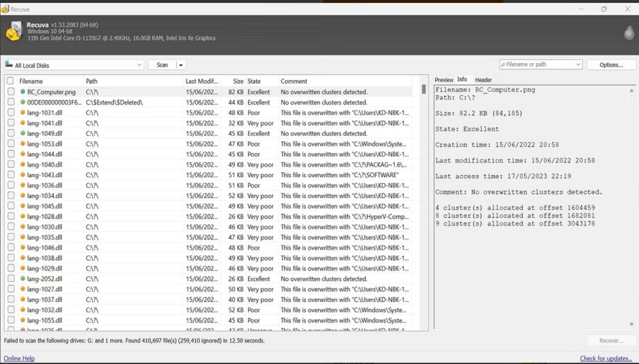Click green status dot of lang-2052.dll
Image resolution: width=639 pixels, height=364 pixels.
(23, 279)
